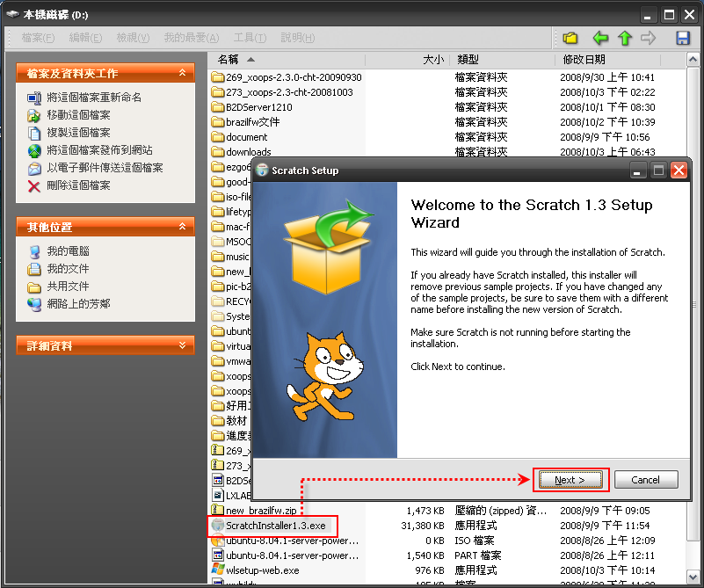This screenshot has width=704, height=588.
Task: Select ScratchInstaller1.3.exe file
Action: [x=275, y=526]
